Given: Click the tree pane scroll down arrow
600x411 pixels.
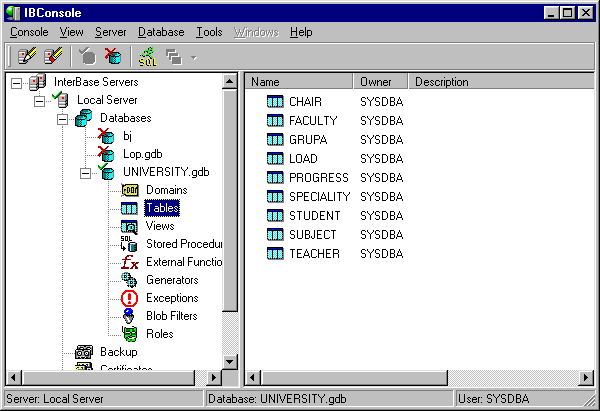Looking at the screenshot, I should tap(230, 362).
